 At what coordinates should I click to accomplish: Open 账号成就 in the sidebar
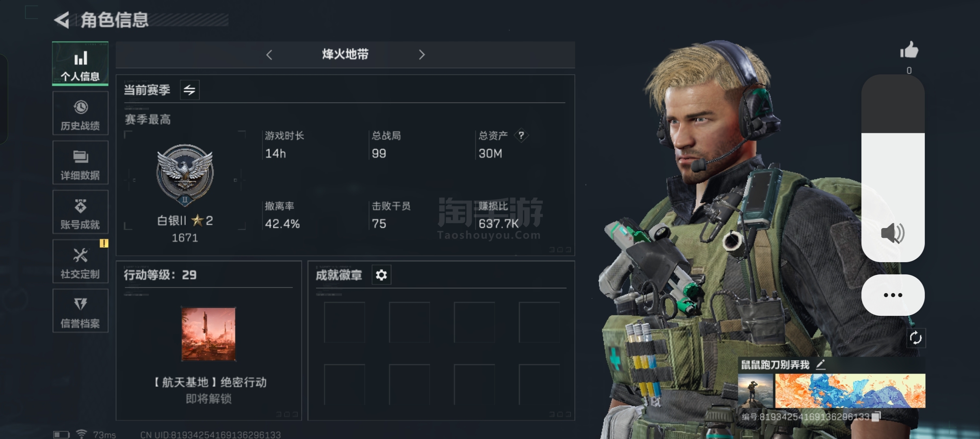(80, 212)
